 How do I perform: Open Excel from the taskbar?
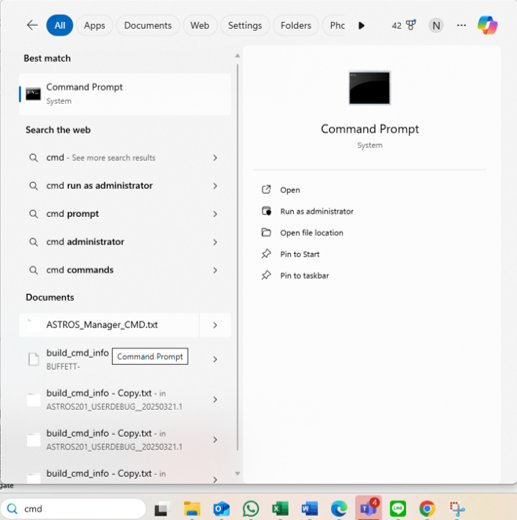click(x=280, y=509)
